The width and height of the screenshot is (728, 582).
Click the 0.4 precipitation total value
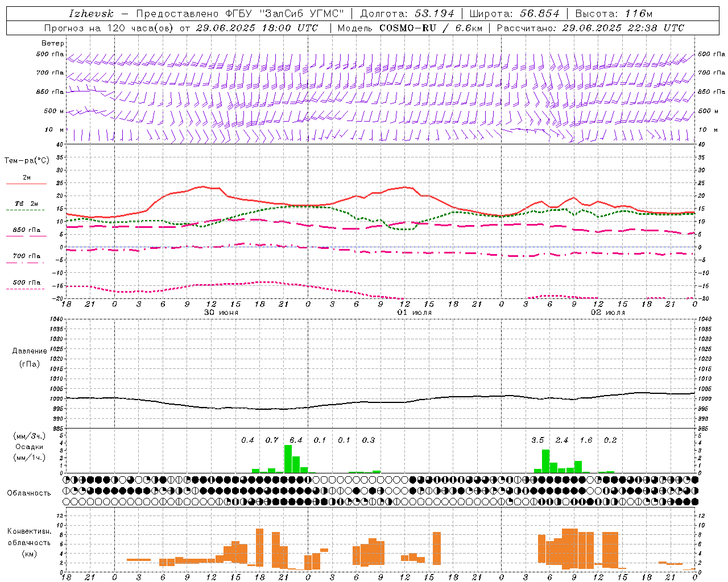click(247, 440)
